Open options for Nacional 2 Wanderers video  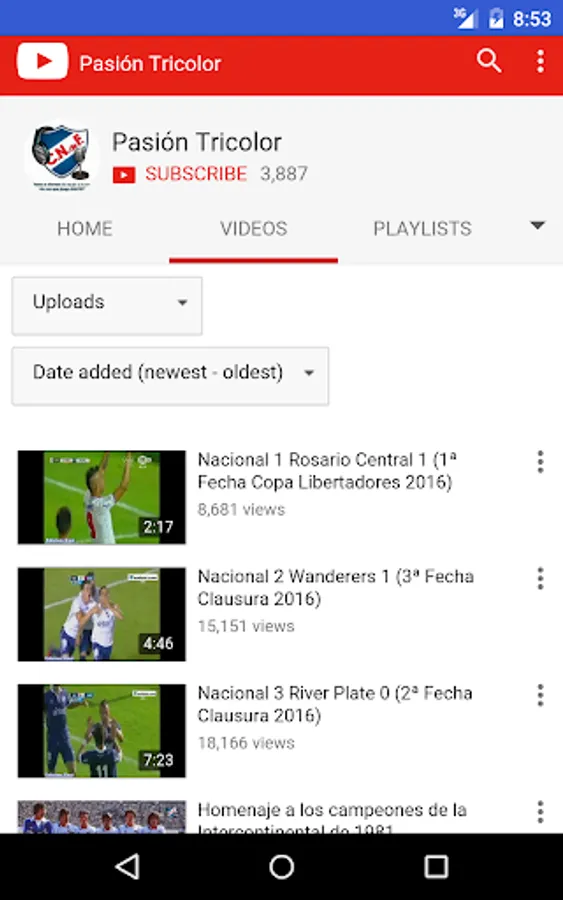(x=540, y=579)
